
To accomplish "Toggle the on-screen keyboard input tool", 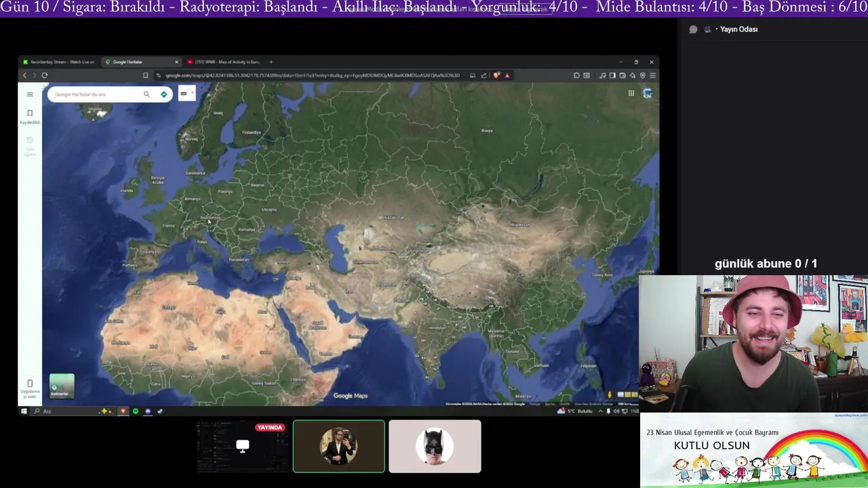I will click(184, 94).
